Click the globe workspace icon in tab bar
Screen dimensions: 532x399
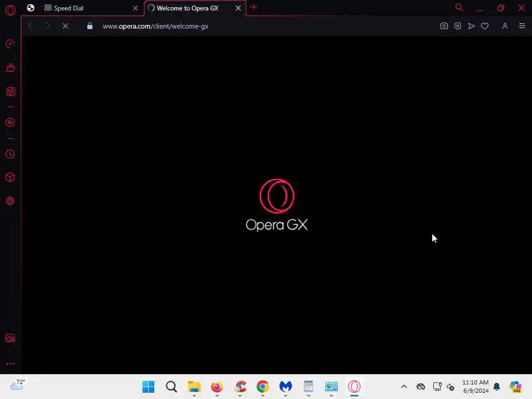31,8
